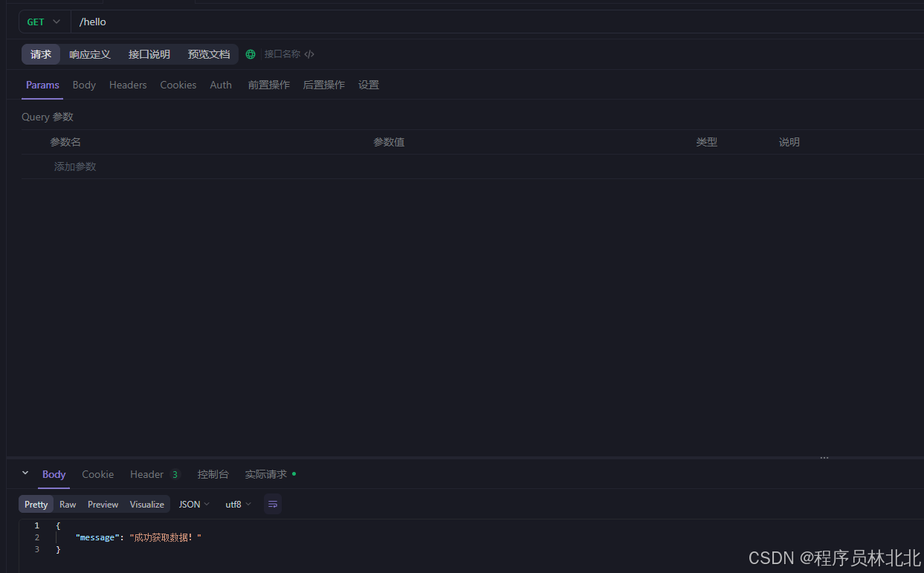Screen dimensions: 924x573
Task: Switch to Raw response view
Action: [68, 505]
